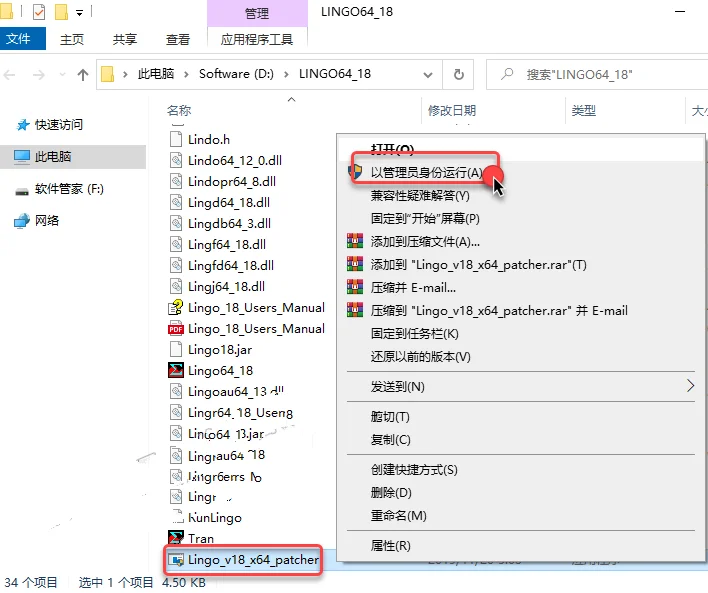Select the Lingo_v18_x64_patcher file
The image size is (708, 593).
(244, 560)
